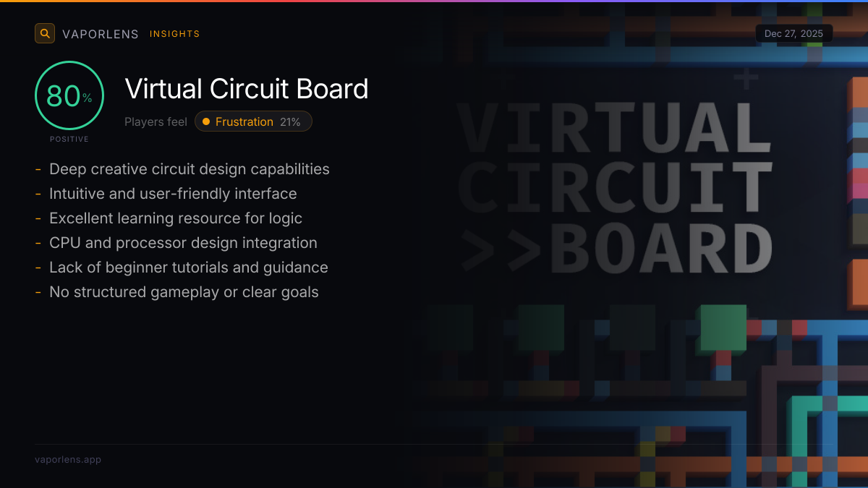Screen dimensions: 868x488
Task: Select Intuitive and user-friendly interface point
Action: (x=173, y=194)
